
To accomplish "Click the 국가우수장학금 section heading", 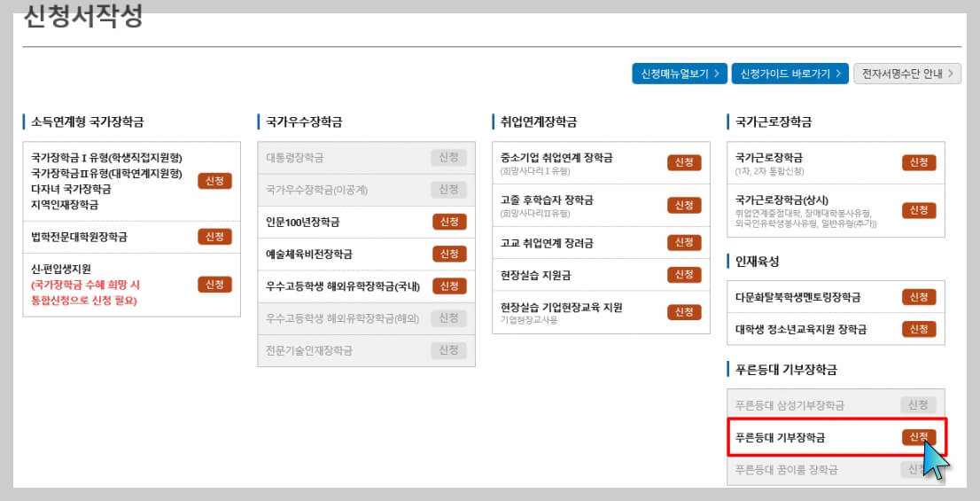I will tap(304, 122).
